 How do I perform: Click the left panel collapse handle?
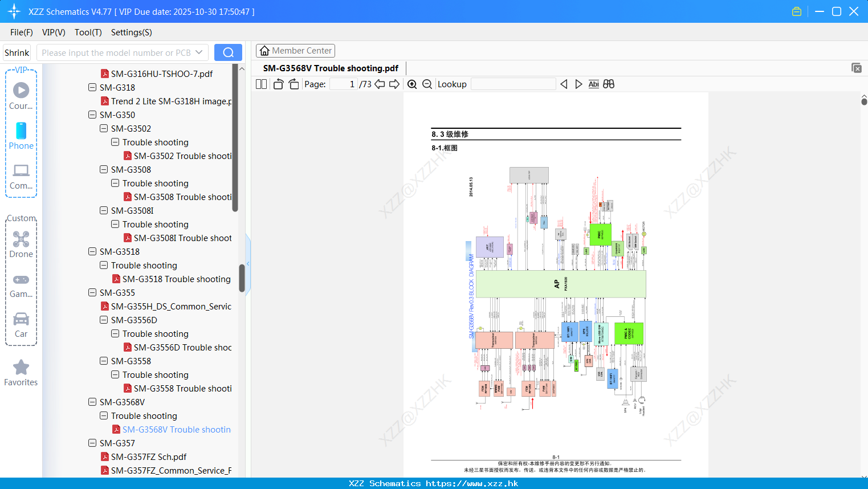[x=248, y=264]
